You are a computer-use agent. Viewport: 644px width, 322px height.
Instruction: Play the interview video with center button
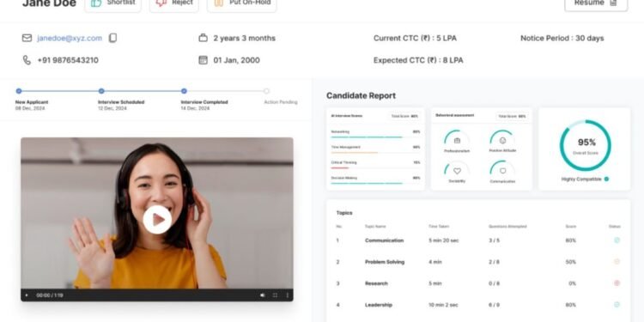pos(157,220)
